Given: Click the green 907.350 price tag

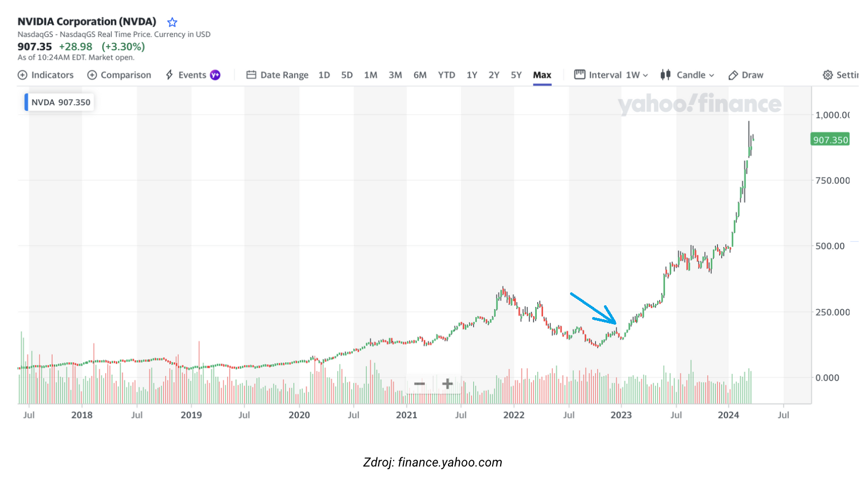Looking at the screenshot, I should click(830, 140).
